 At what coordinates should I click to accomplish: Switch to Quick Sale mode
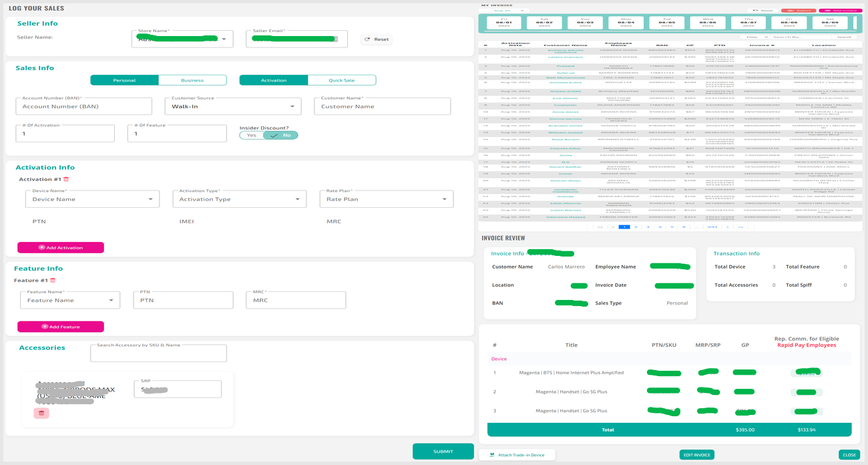pos(341,80)
